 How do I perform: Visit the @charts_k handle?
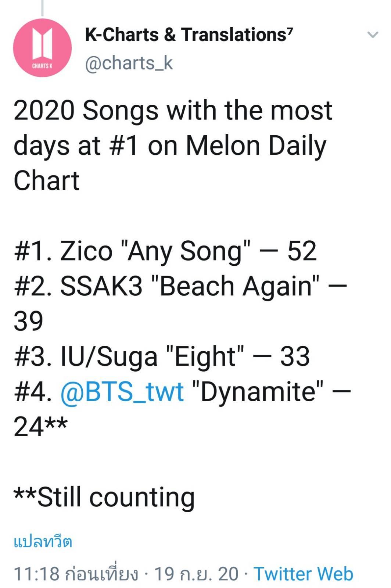point(129,63)
